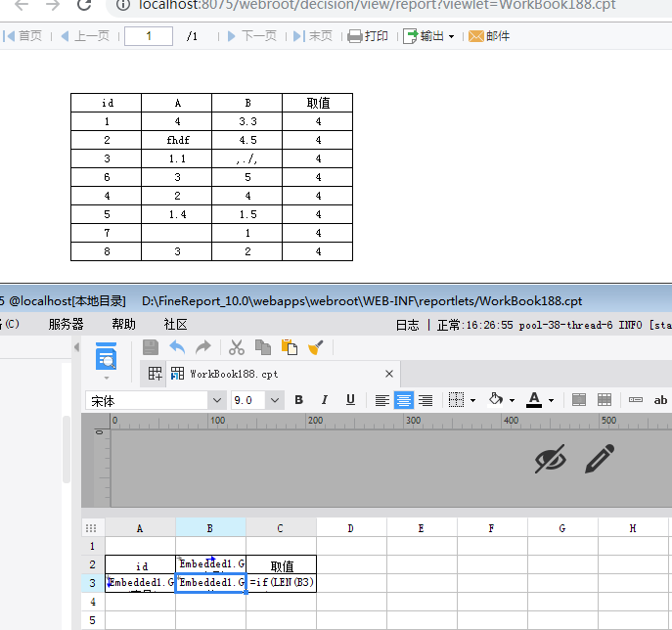The image size is (672, 630).
Task: Open the export (输出) dropdown
Action: pyautogui.click(x=428, y=36)
